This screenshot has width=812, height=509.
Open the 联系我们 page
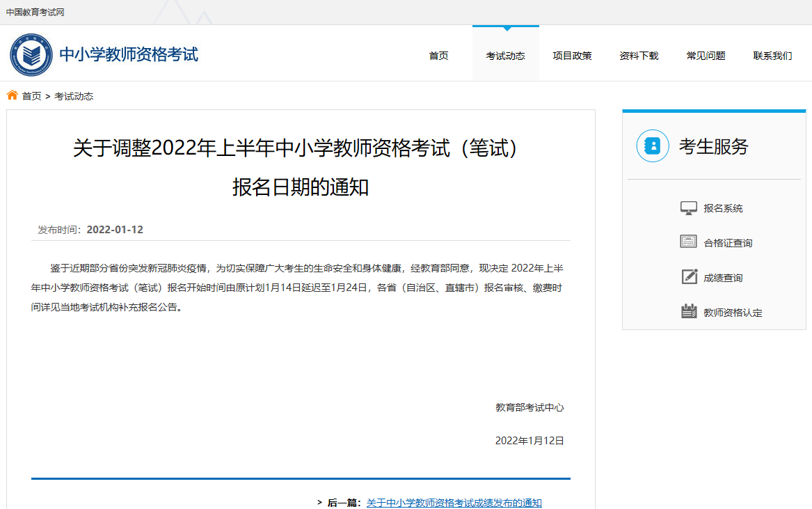pyautogui.click(x=772, y=56)
